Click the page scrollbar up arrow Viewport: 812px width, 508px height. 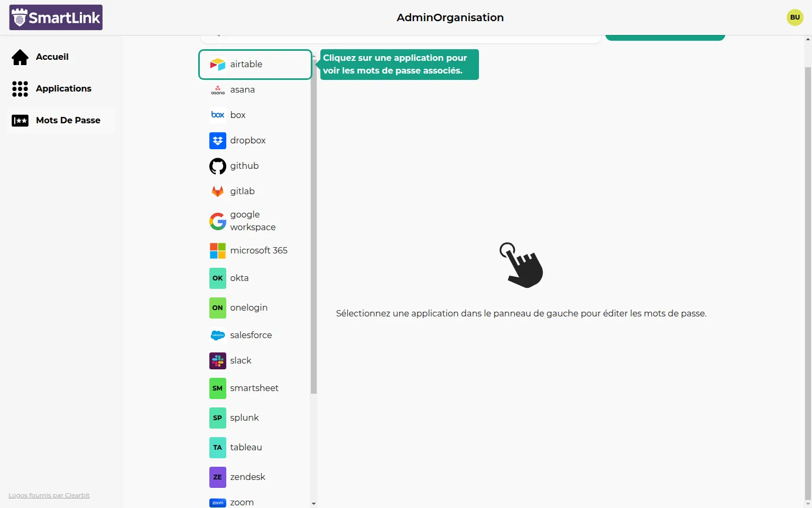click(808, 39)
